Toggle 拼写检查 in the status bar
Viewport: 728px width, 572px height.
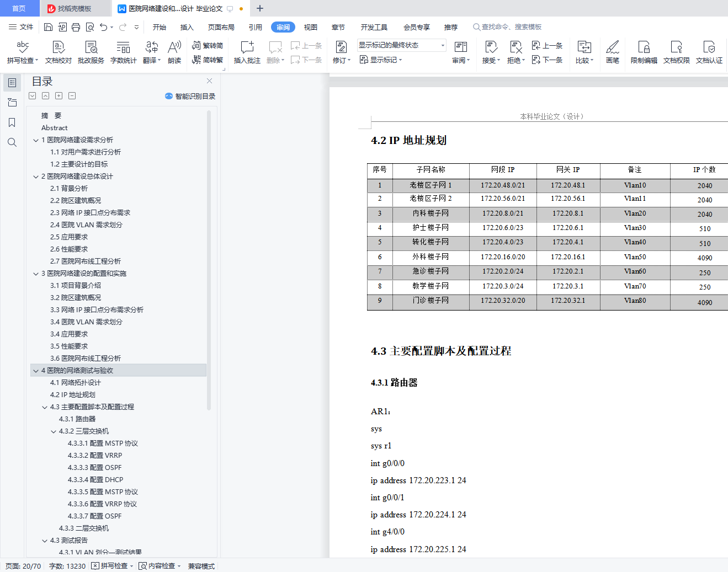click(113, 566)
